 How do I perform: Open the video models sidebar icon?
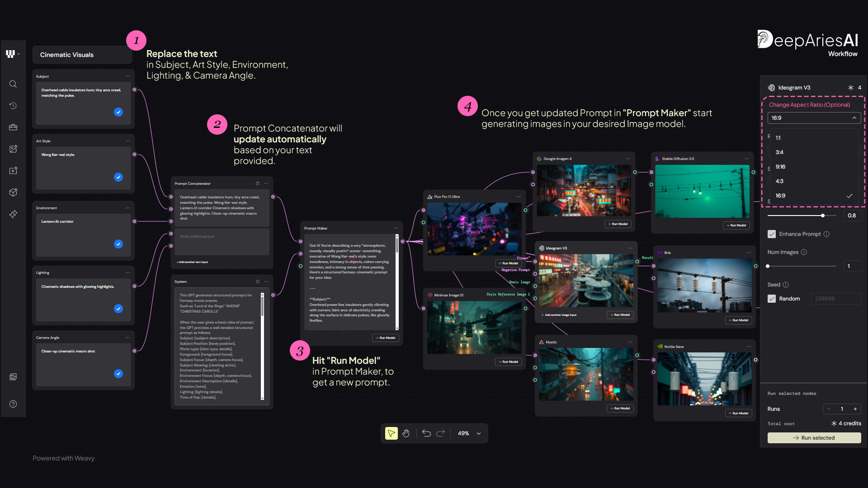(x=13, y=171)
